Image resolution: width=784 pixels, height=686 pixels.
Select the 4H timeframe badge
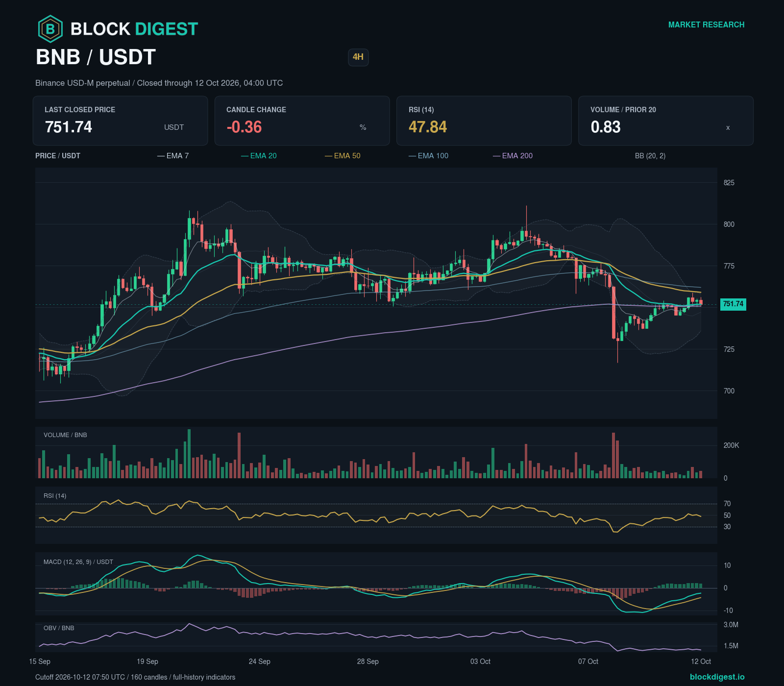pos(358,57)
